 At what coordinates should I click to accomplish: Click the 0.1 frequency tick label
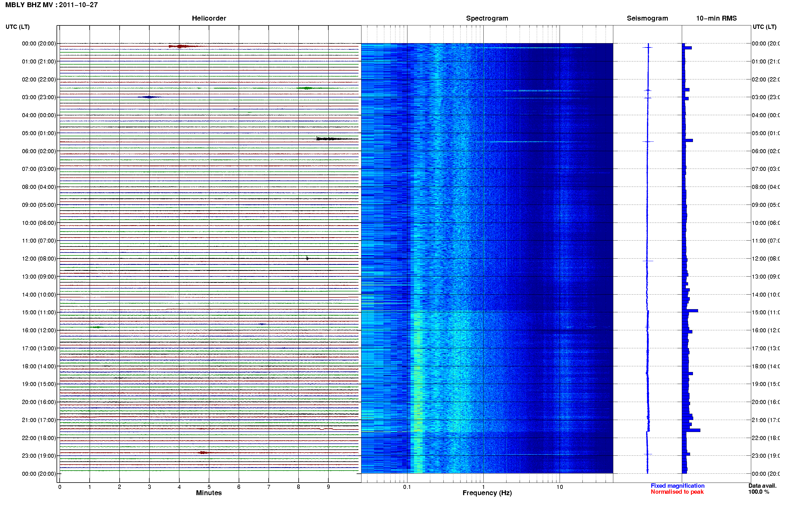coord(407,487)
